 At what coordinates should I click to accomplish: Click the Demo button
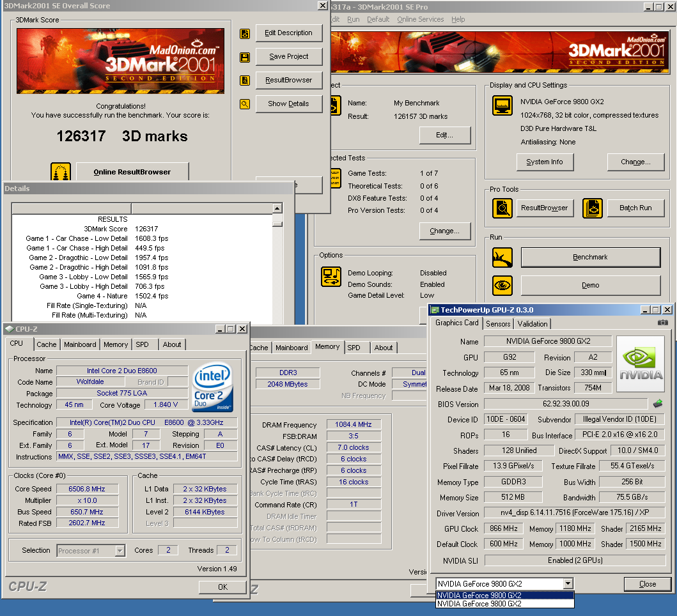(590, 286)
